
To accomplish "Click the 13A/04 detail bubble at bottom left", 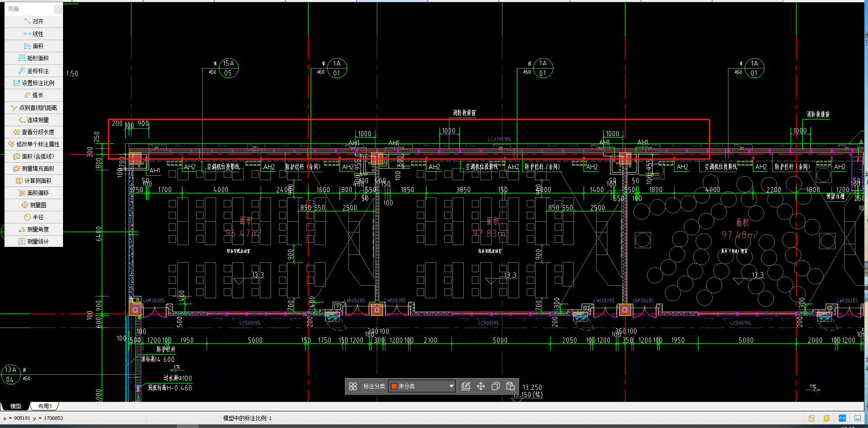I will pyautogui.click(x=11, y=374).
